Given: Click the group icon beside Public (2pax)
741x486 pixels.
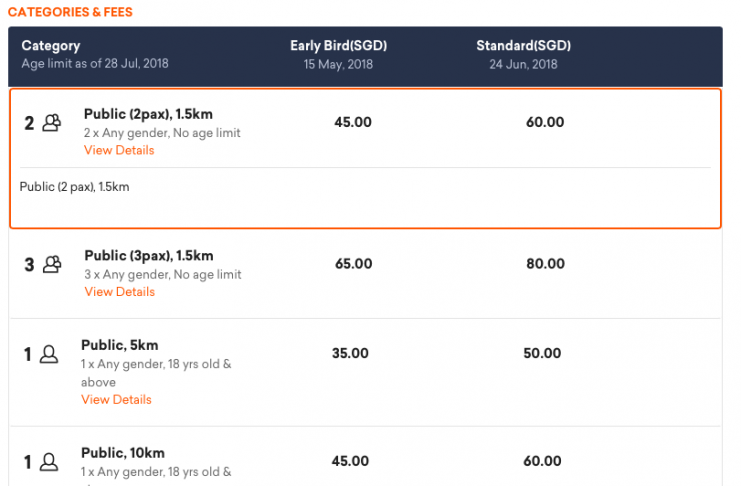Looking at the screenshot, I should (52, 123).
